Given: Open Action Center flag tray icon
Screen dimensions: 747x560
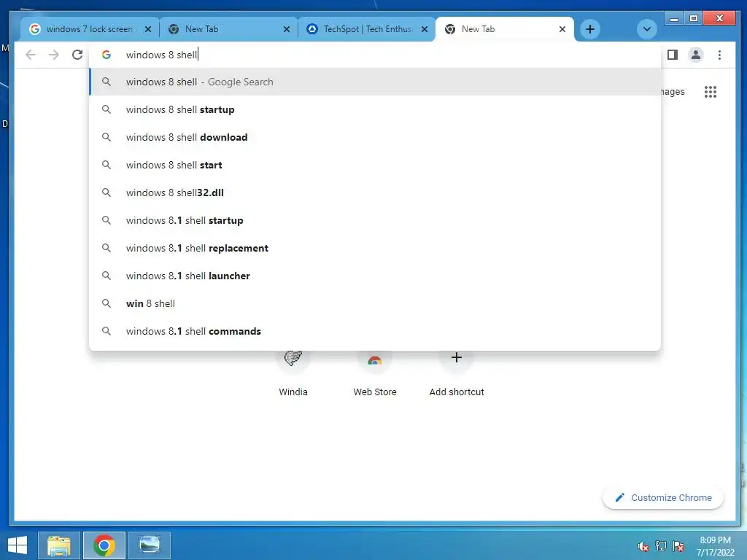Looking at the screenshot, I should click(x=678, y=546).
